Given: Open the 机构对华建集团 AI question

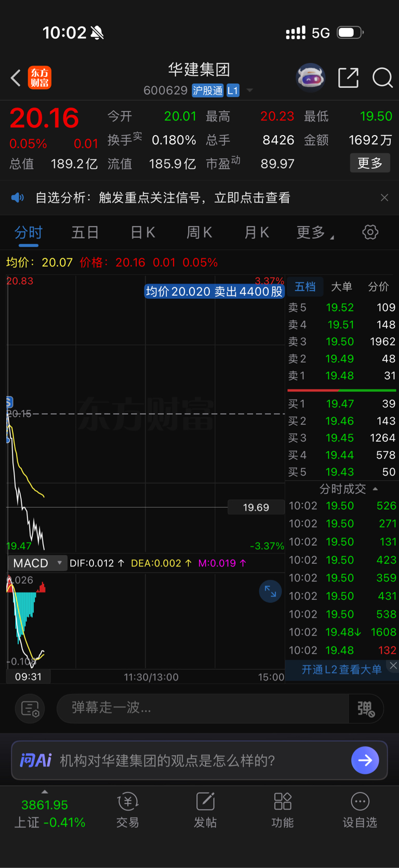Looking at the screenshot, I should click(167, 760).
